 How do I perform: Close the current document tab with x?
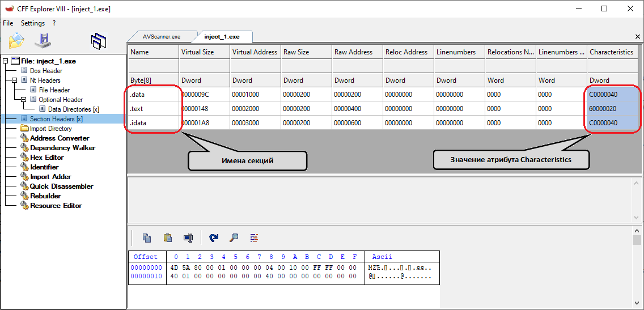point(637,36)
